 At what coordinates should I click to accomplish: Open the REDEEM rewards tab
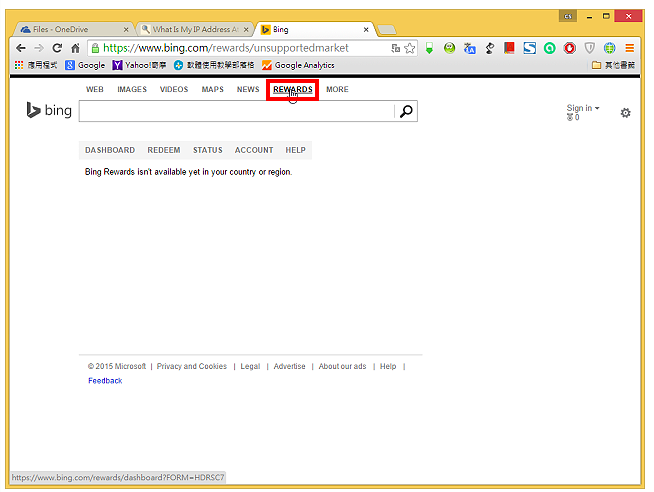pyautogui.click(x=164, y=150)
